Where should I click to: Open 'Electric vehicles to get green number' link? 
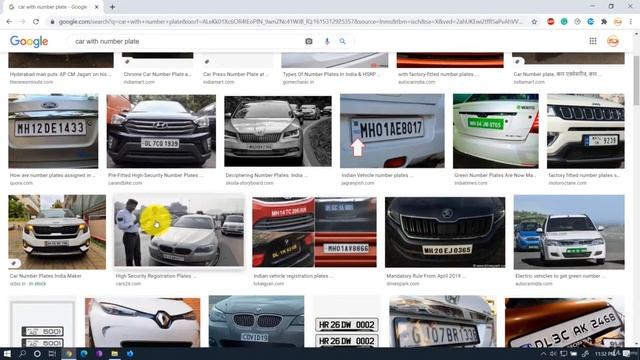[x=560, y=276]
